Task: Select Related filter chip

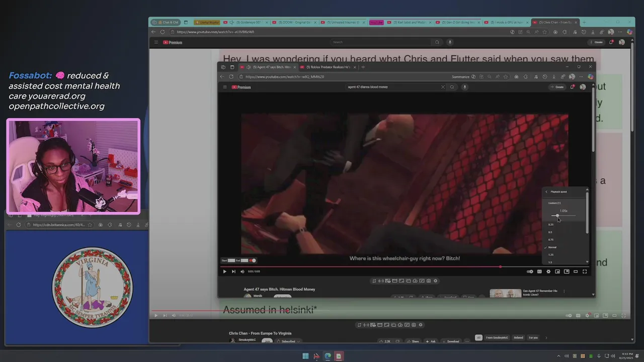Action: coord(518,338)
